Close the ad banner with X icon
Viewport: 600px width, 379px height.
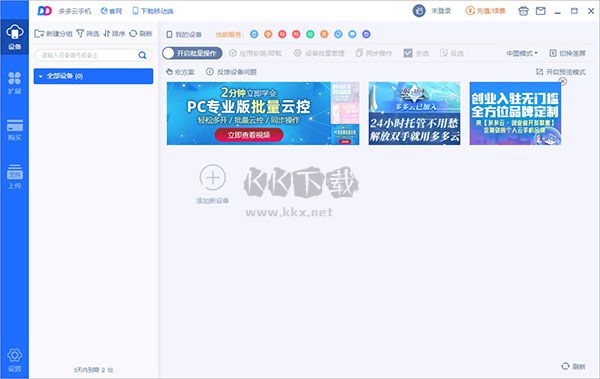pyautogui.click(x=562, y=81)
